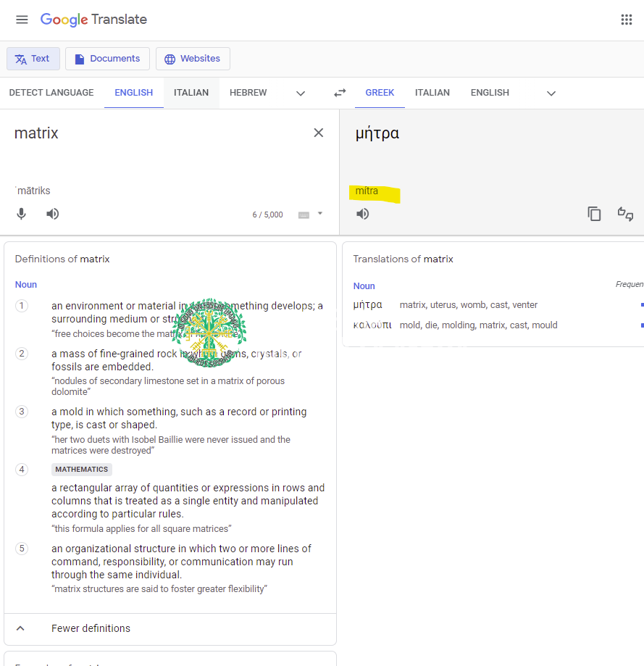Clear the source text 'matrix'

click(x=318, y=133)
